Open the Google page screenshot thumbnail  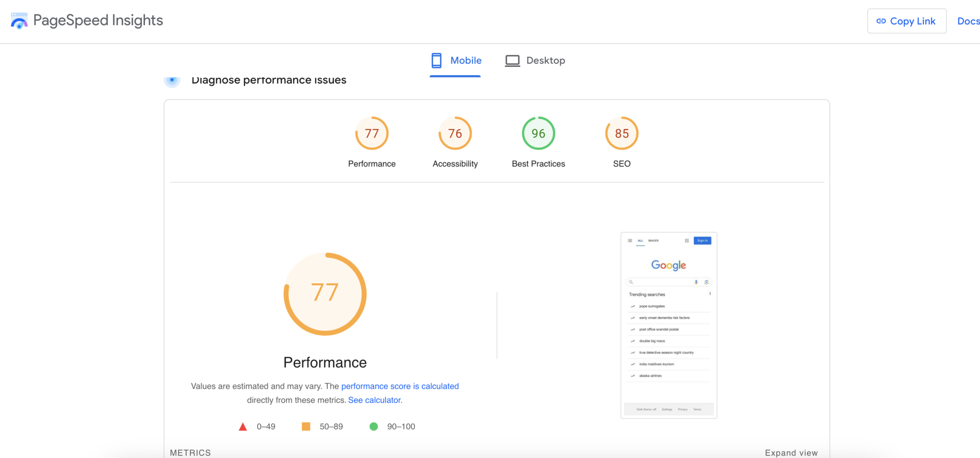[x=668, y=325]
